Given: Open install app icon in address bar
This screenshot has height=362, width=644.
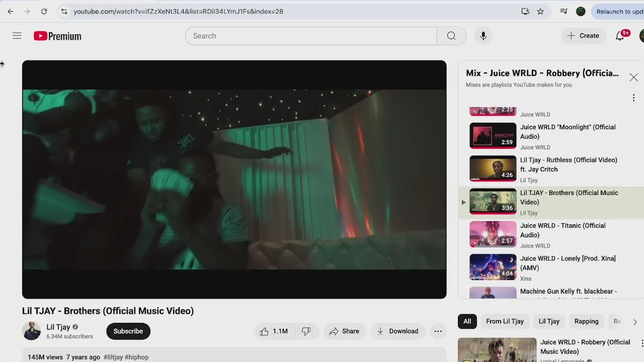Looking at the screenshot, I should tap(525, 11).
